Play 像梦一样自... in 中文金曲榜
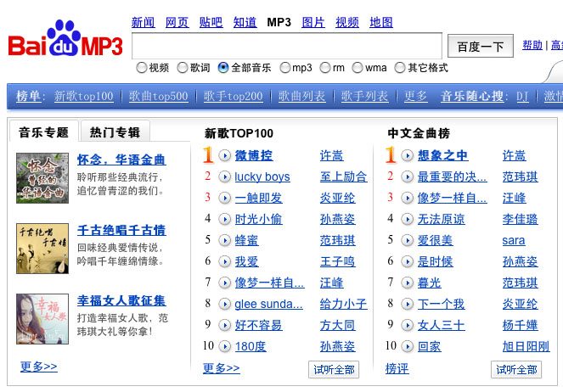 click(407, 198)
